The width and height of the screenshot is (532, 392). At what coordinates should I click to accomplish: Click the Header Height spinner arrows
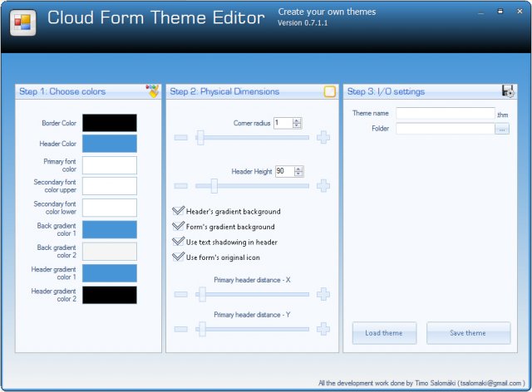[x=298, y=171]
